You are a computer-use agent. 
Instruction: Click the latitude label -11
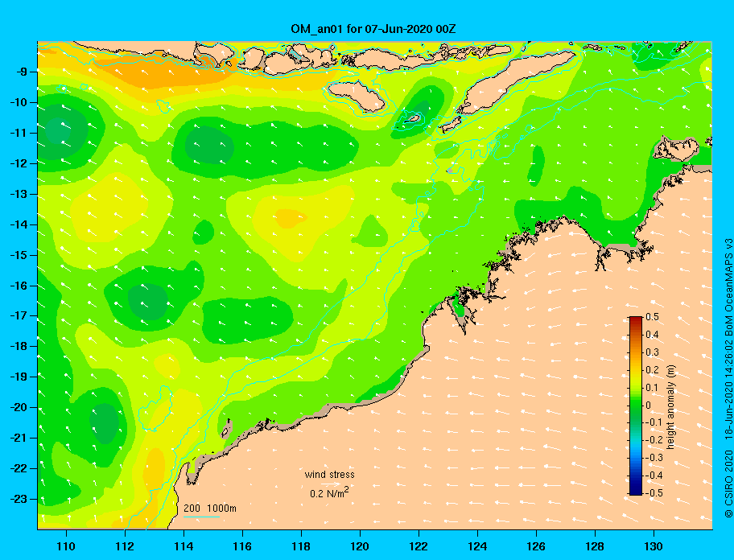(19, 133)
